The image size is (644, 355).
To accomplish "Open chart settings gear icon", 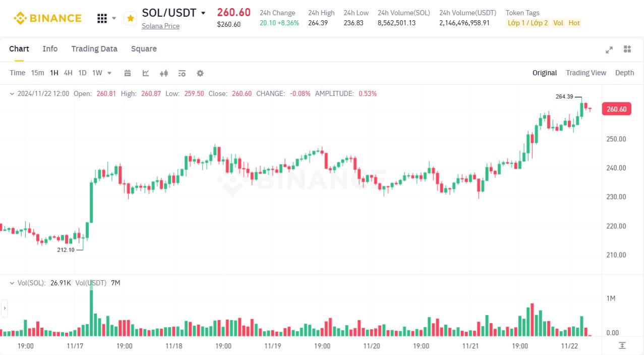I will tap(200, 73).
